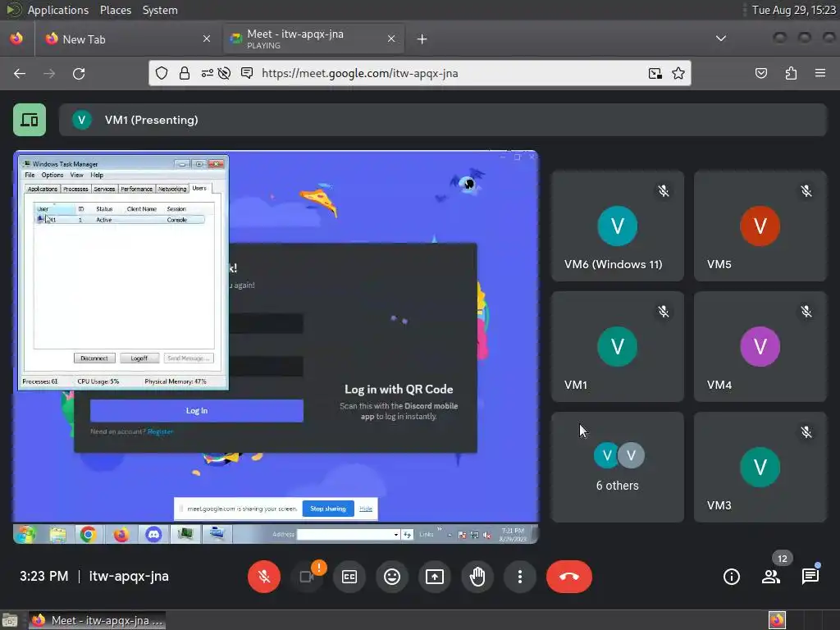Open the Firefox extensions button

(791, 73)
